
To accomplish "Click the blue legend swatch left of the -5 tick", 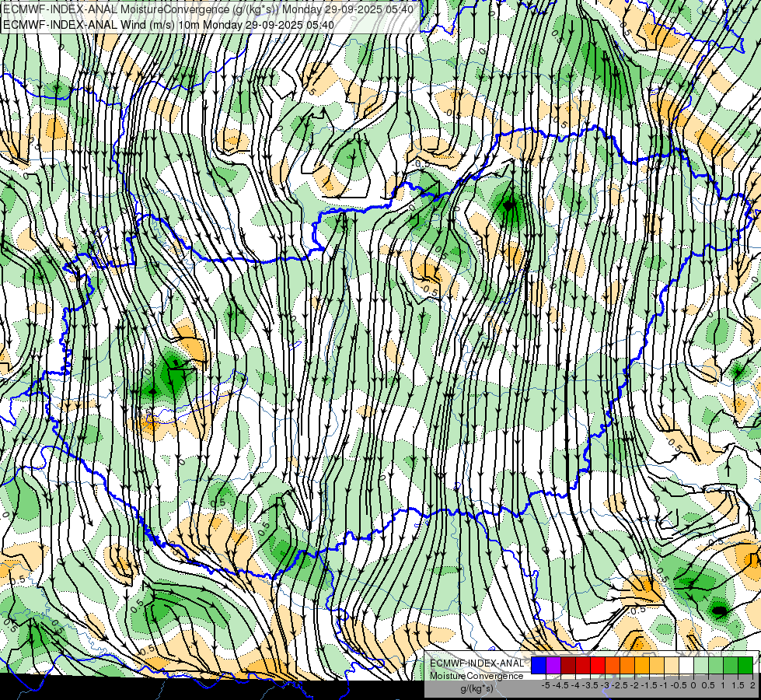I will point(539,666).
